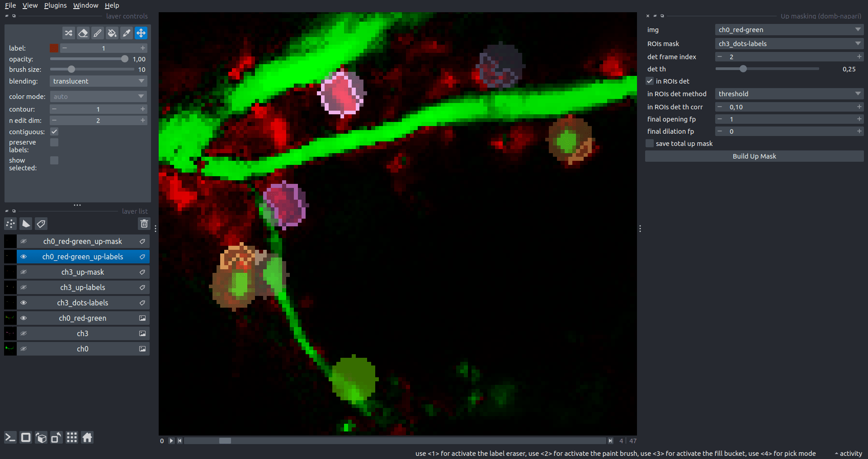Open the ROIs mask dropdown
The width and height of the screenshot is (868, 459).
pyautogui.click(x=789, y=44)
